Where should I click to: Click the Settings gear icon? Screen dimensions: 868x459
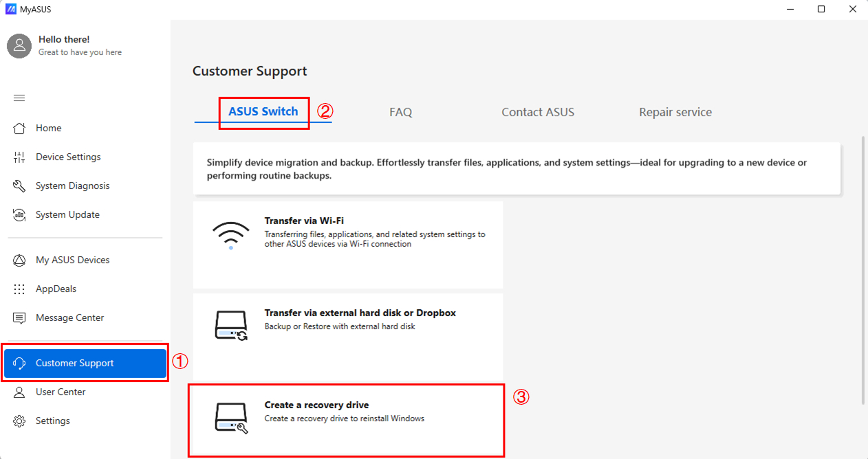19,421
